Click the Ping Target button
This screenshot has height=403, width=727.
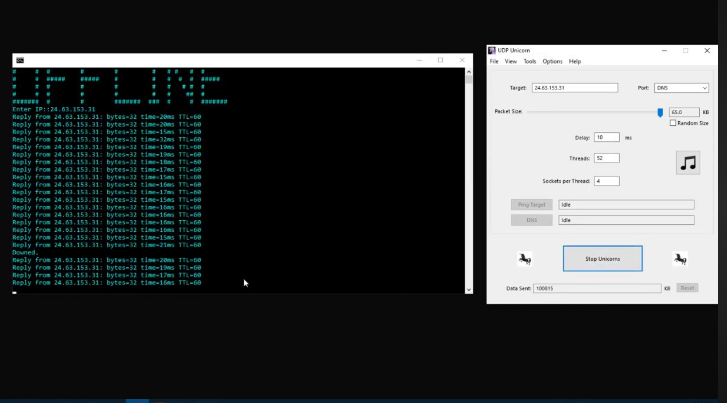click(532, 205)
